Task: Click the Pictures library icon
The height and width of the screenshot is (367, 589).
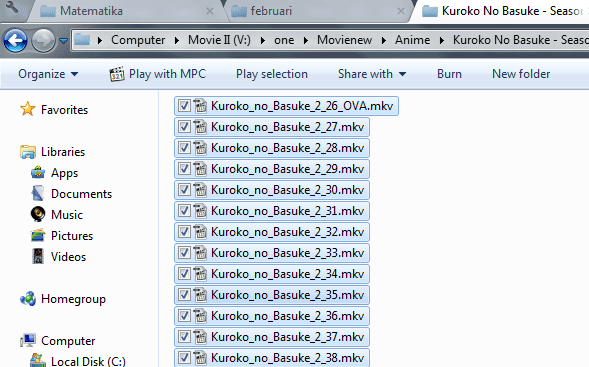Action: [x=38, y=236]
